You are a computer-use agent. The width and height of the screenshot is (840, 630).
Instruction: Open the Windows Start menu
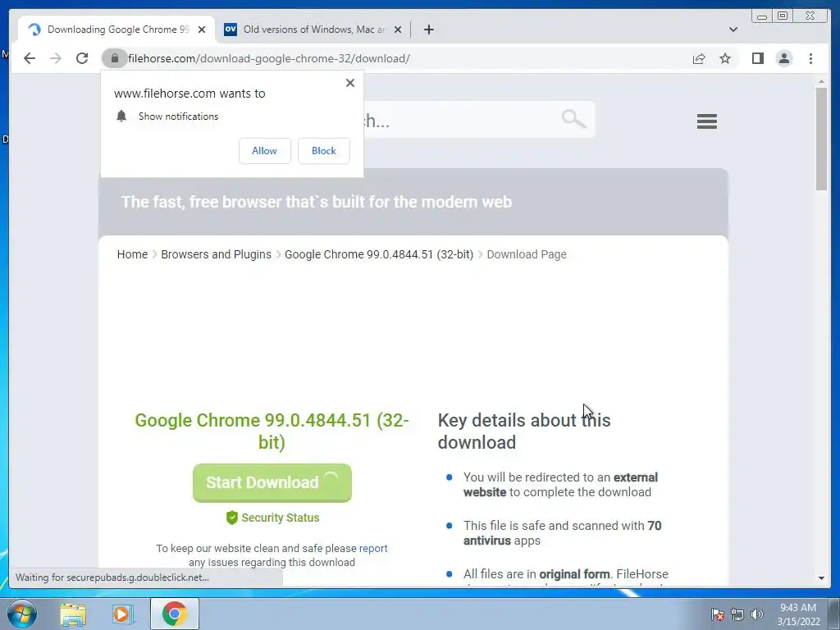(22, 614)
